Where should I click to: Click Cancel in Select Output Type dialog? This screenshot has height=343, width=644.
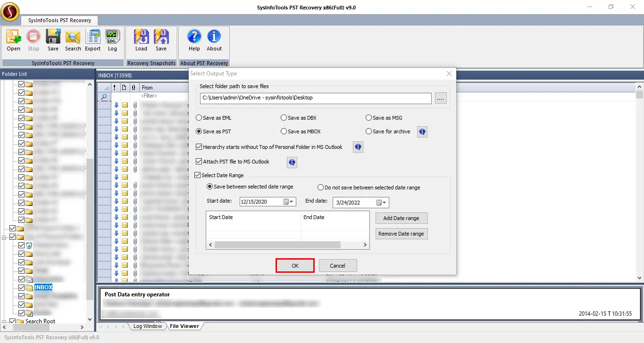point(338,266)
